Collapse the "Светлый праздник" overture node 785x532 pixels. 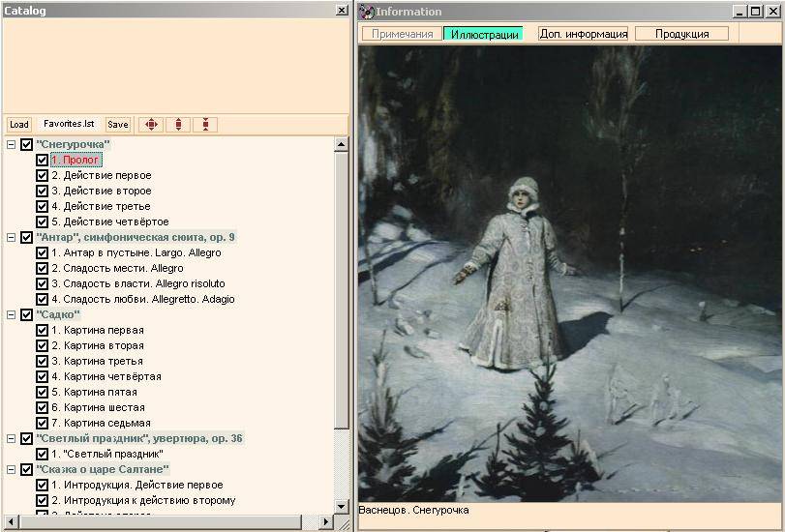coord(11,439)
